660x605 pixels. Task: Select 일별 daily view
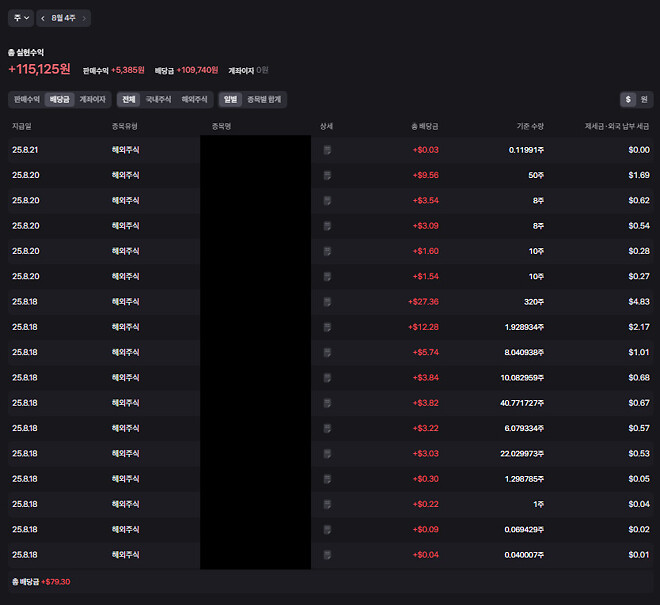click(x=230, y=99)
